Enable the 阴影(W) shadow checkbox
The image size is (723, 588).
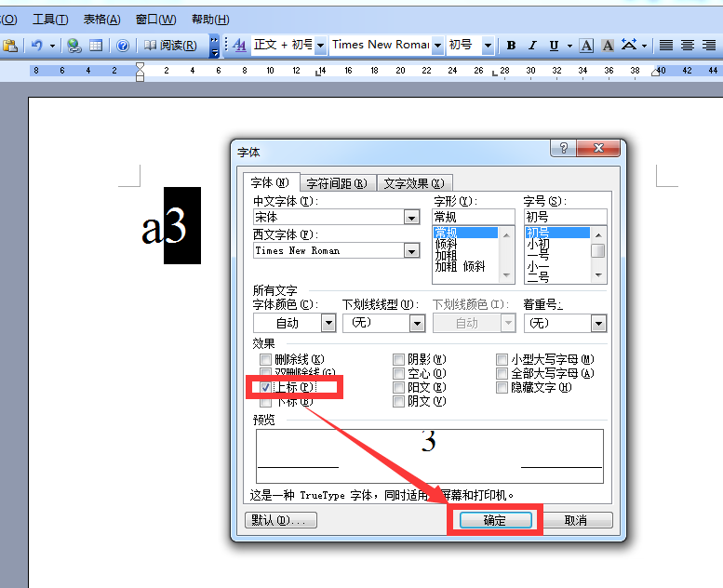pos(398,359)
